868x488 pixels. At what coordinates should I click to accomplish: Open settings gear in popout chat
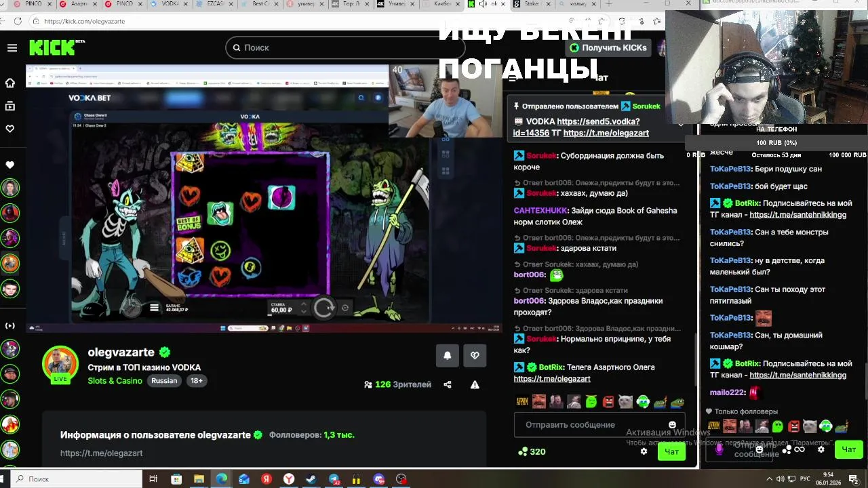(x=821, y=449)
